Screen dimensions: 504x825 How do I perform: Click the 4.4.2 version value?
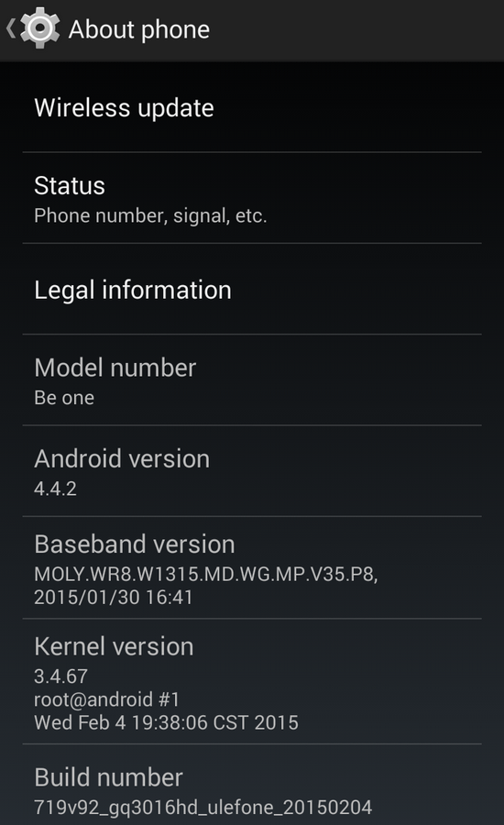pos(55,489)
